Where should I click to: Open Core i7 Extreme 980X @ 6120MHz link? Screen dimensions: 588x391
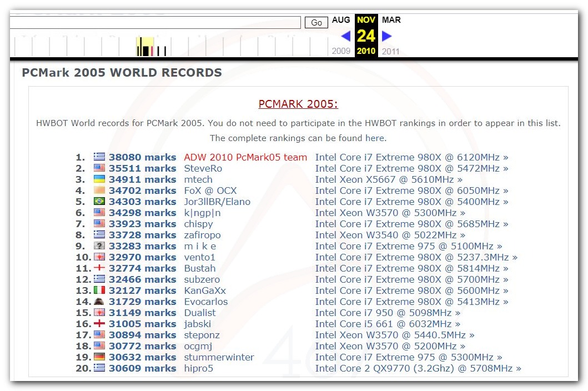[412, 157]
